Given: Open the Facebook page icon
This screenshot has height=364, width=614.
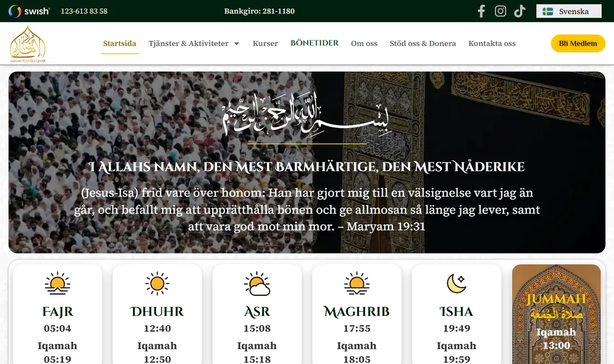Looking at the screenshot, I should 481,11.
